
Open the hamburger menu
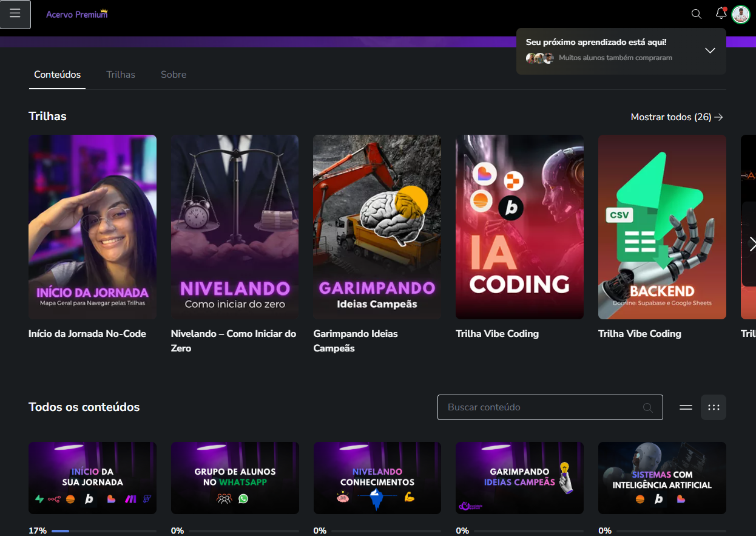[x=15, y=14]
